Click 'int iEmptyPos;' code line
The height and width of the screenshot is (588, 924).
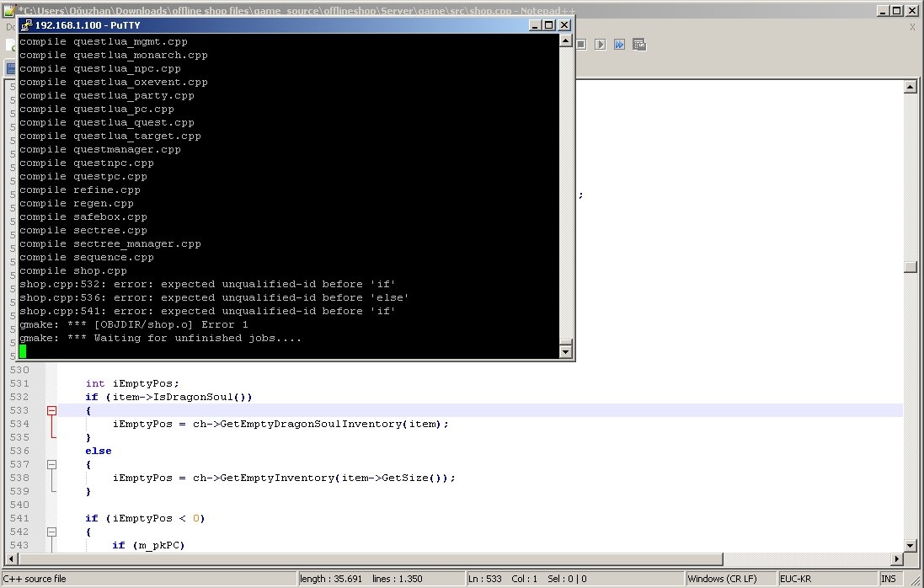point(132,383)
